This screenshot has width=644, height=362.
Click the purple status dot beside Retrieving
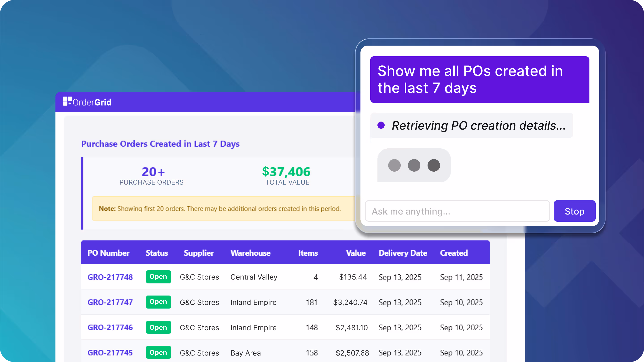[x=381, y=125]
